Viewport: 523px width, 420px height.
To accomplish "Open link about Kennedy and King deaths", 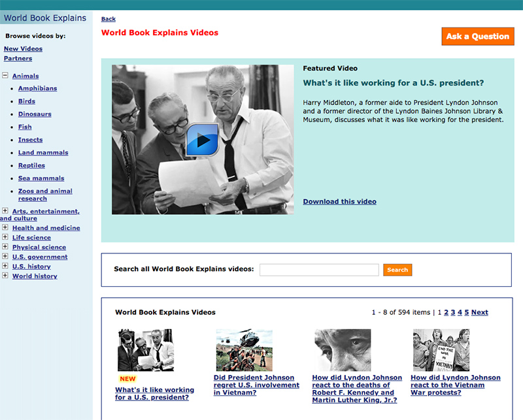I will pyautogui.click(x=357, y=389).
